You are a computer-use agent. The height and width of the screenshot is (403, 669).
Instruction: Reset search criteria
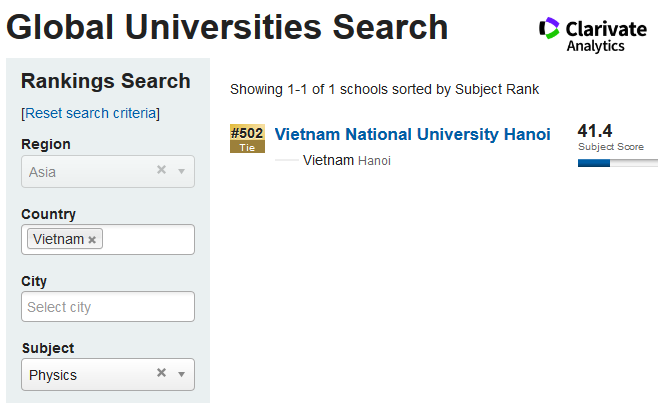tap(90, 113)
